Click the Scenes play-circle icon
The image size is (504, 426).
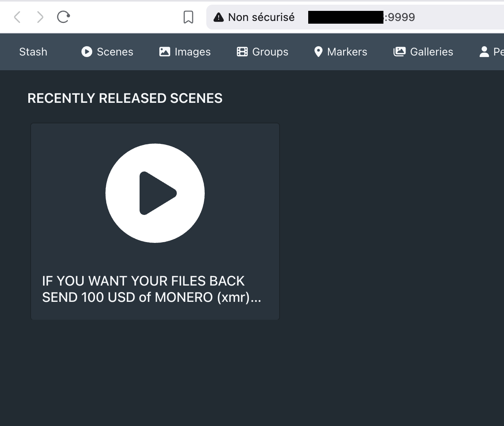pyautogui.click(x=87, y=52)
